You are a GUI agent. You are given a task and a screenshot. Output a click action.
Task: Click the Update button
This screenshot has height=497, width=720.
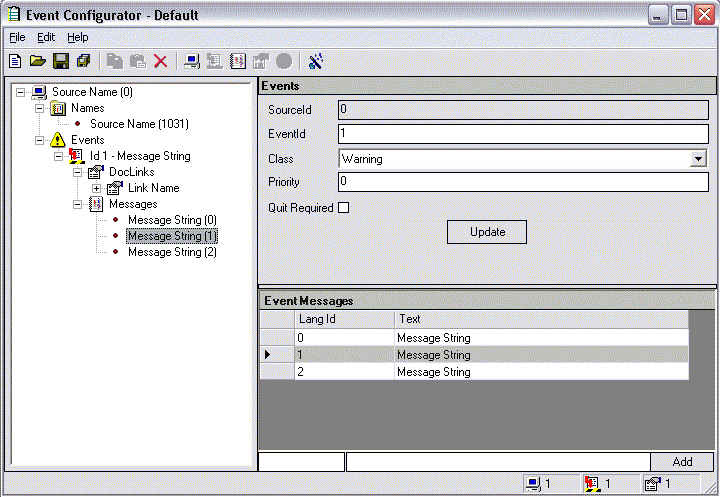coord(487,232)
